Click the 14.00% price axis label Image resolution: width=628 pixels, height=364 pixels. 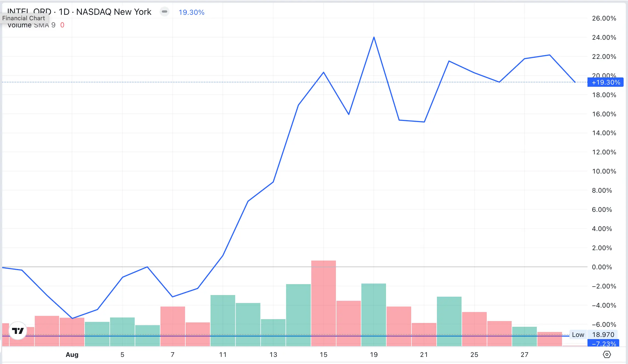(604, 133)
